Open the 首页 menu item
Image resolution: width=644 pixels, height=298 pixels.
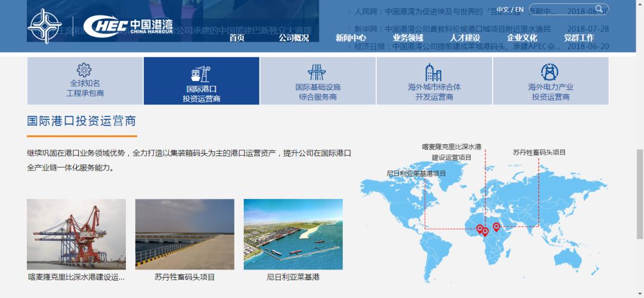click(x=237, y=38)
